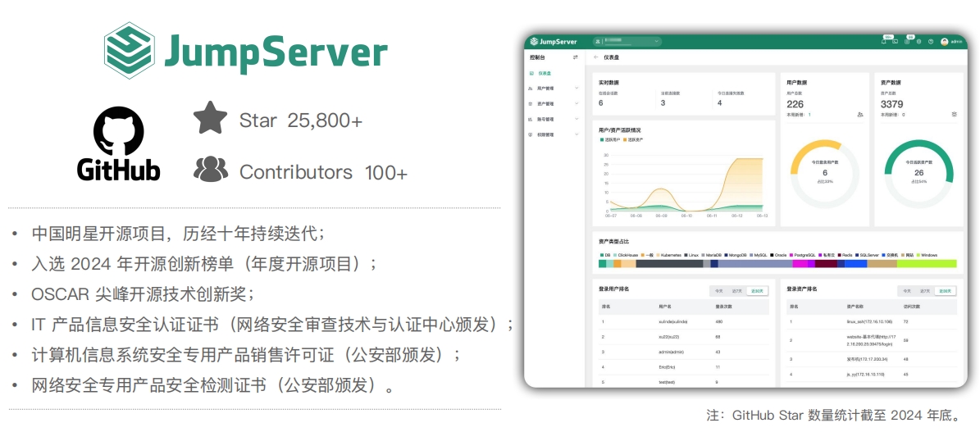Screen dimensions: 980x432
Task: Select 近7天 tab in 登录资产排名
Action: [924, 291]
